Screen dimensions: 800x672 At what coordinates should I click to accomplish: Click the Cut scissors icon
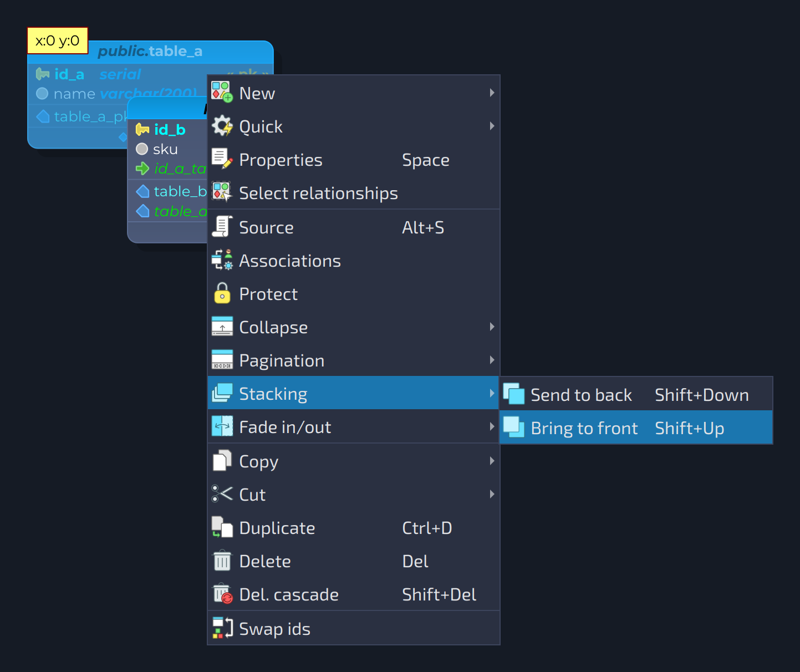[222, 493]
